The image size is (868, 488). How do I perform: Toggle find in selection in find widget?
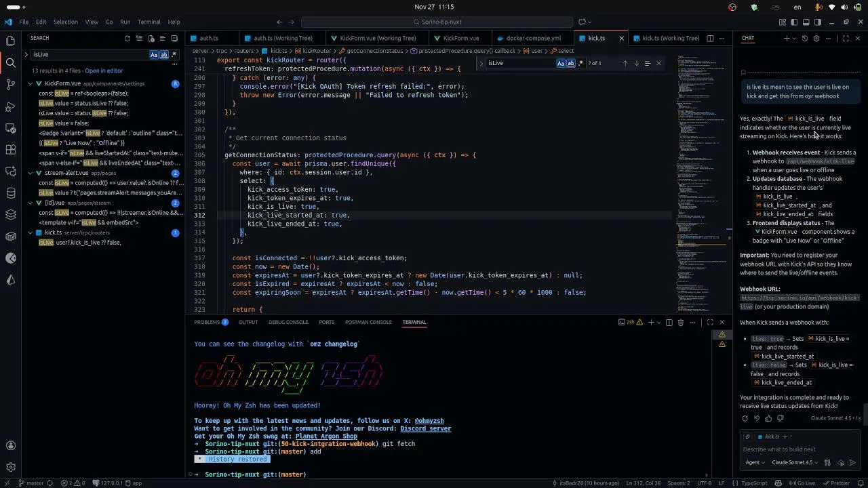[647, 63]
